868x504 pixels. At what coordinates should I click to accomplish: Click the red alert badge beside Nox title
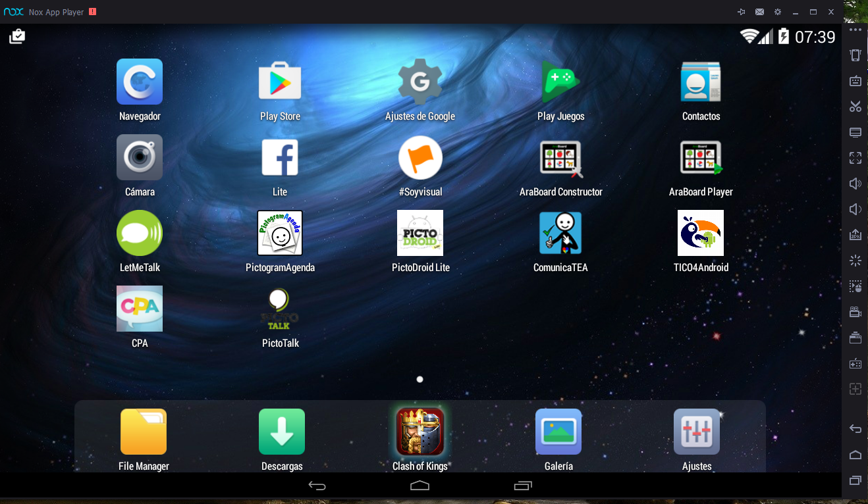[92, 12]
